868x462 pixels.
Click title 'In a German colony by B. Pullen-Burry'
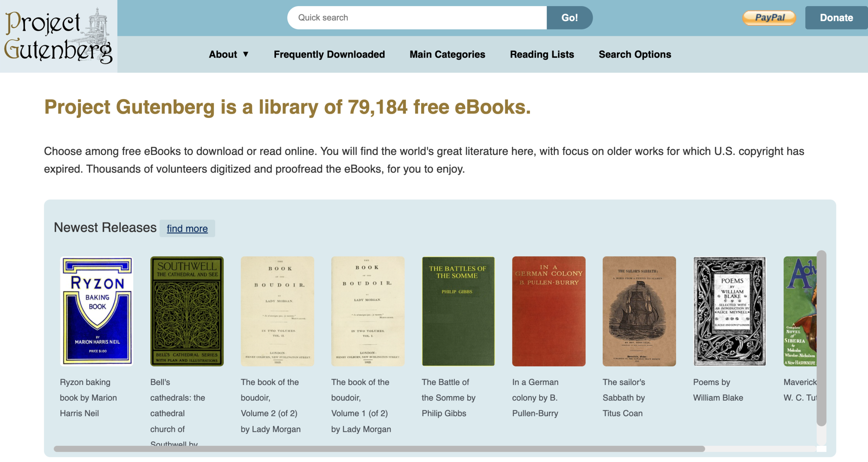tap(535, 398)
